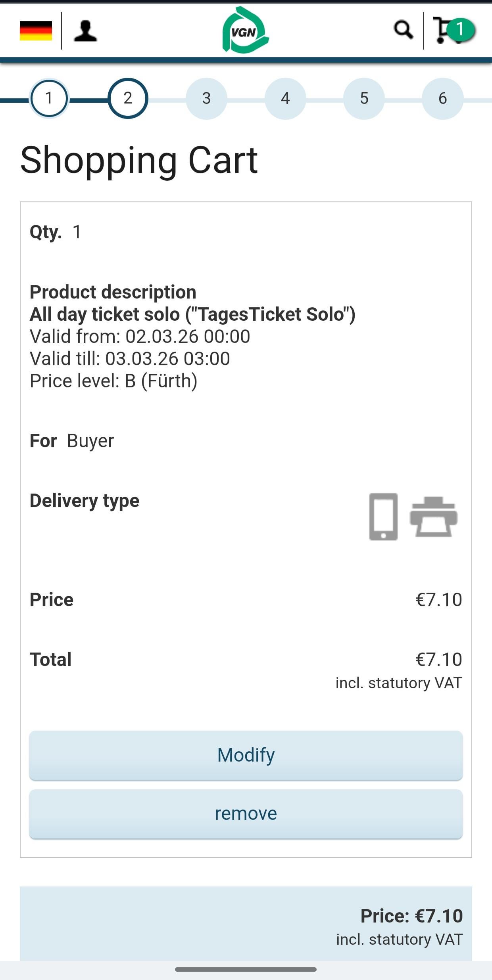Remove the ticket from the cart
492x980 pixels.
click(246, 814)
